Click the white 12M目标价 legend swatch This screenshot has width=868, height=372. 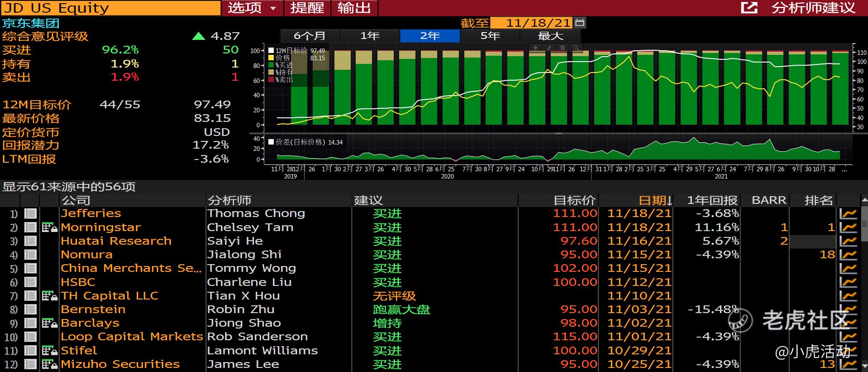pyautogui.click(x=271, y=51)
